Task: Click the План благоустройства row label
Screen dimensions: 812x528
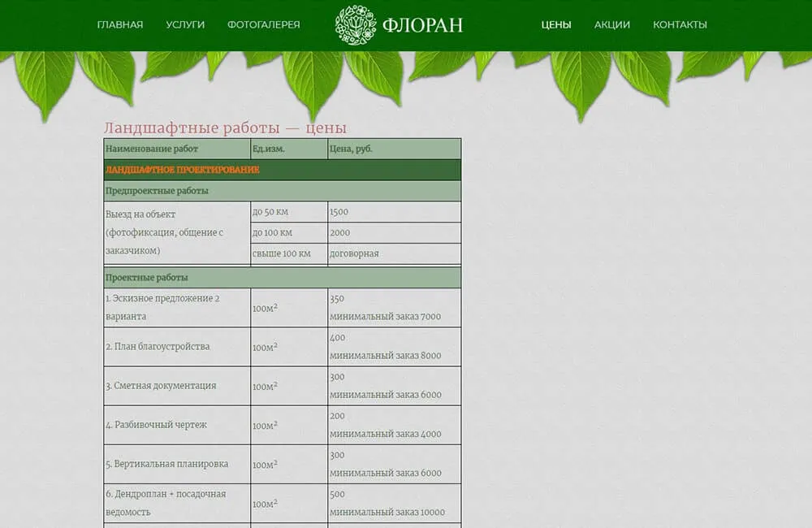Action: [158, 347]
